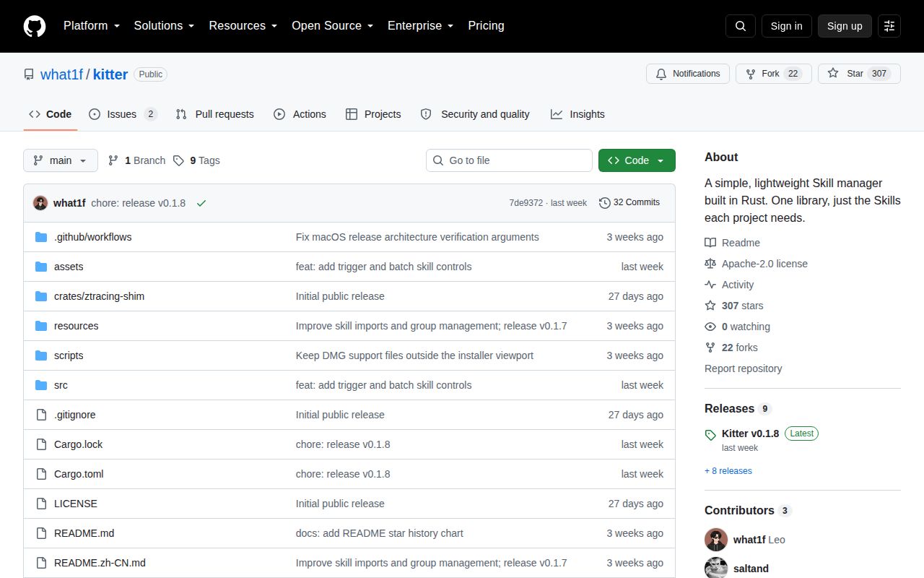
Task: Expand the Open Source menu
Action: [333, 25]
